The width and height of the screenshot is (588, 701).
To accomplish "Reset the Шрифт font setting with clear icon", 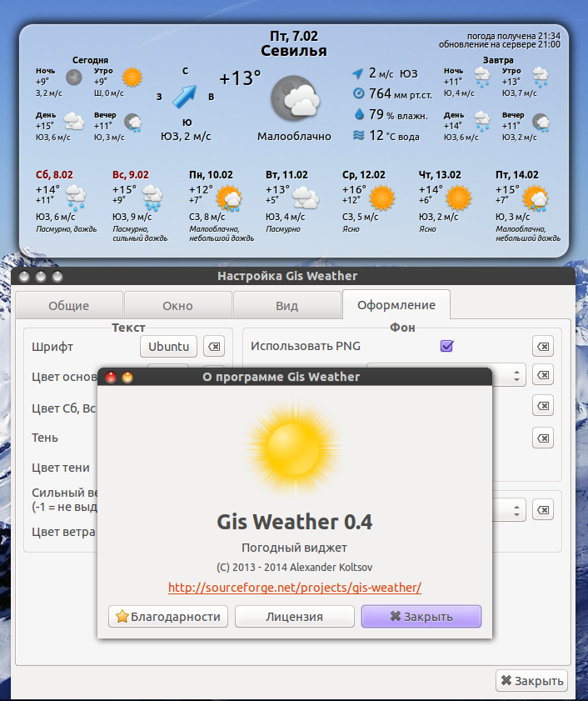I will click(x=214, y=347).
